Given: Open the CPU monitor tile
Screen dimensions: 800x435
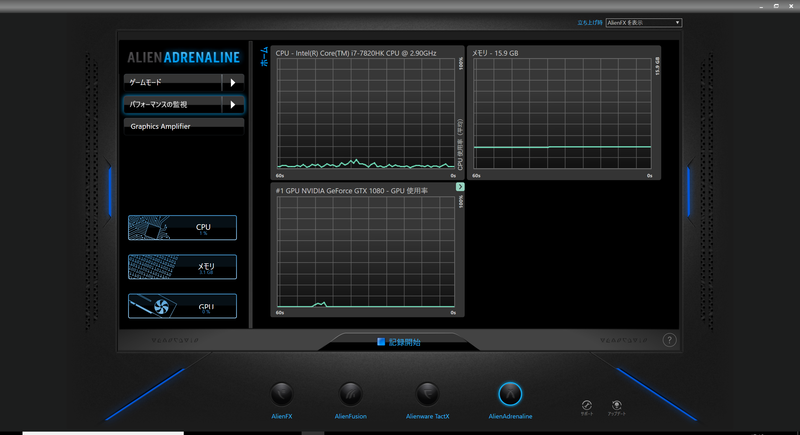Looking at the screenshot, I should 182,227.
